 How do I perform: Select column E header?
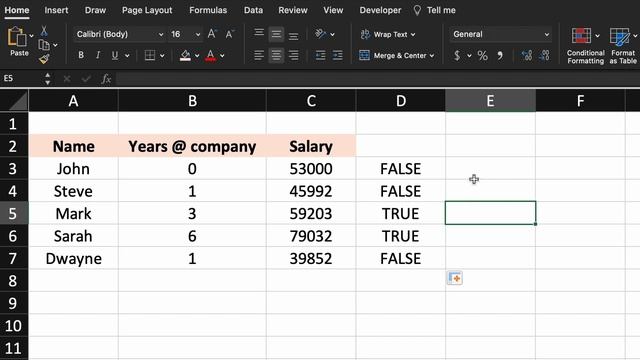click(490, 100)
